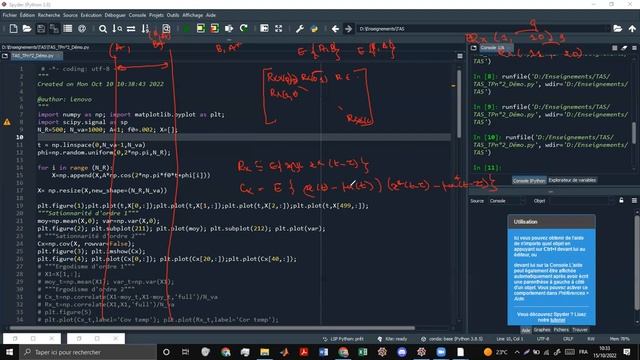Image resolution: width=640 pixels, height=360 pixels.
Task: Toggle fullscreen mode icon
Action: [x=278, y=29]
